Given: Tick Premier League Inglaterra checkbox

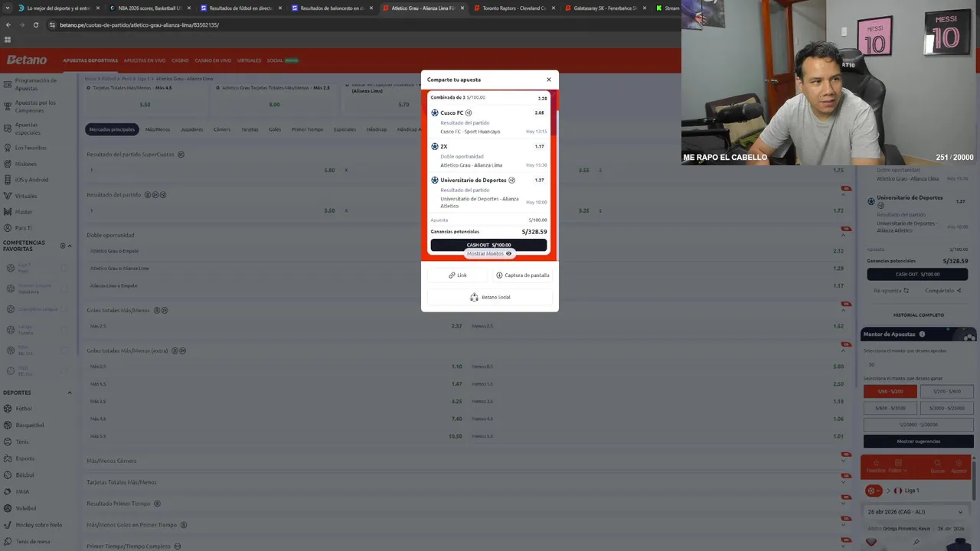Looking at the screenshot, I should pyautogui.click(x=64, y=289).
